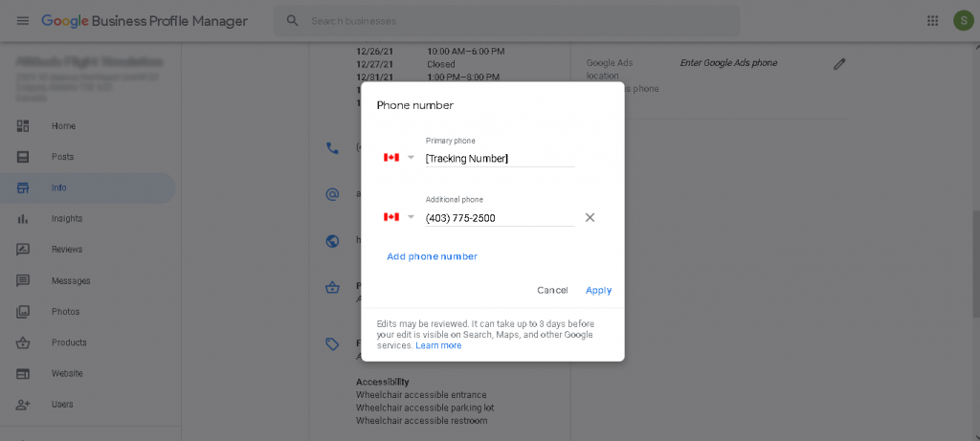Click the basket icon in Info page
The height and width of the screenshot is (441, 980).
(x=332, y=288)
